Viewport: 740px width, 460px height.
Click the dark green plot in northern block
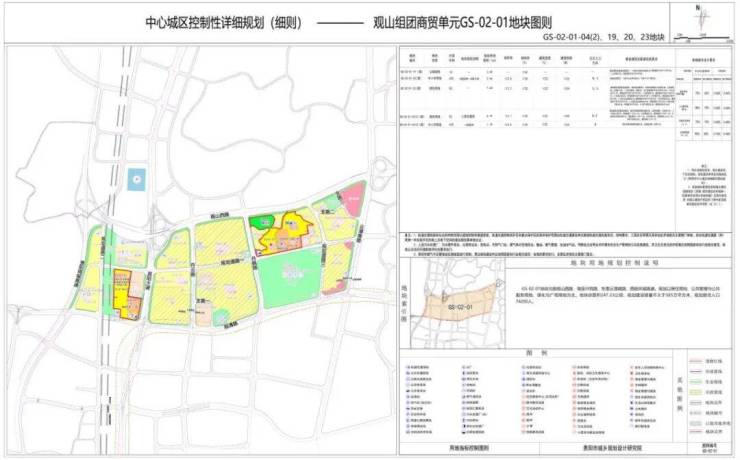(262, 221)
